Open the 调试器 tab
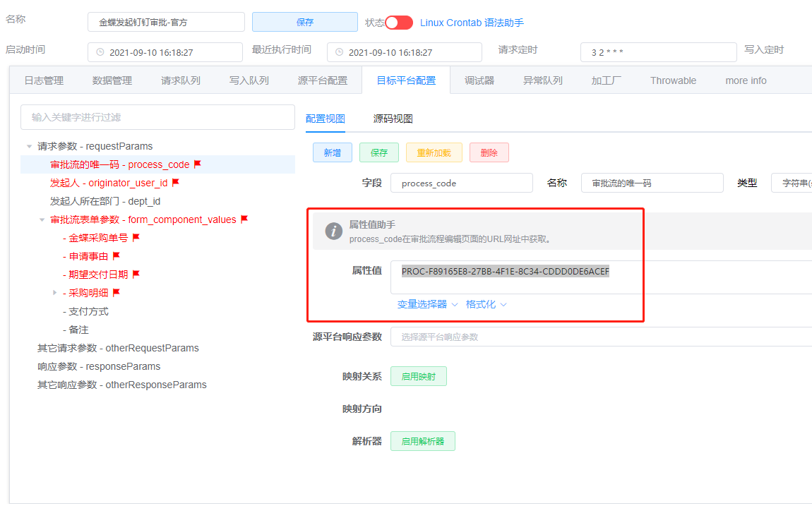 [x=479, y=80]
